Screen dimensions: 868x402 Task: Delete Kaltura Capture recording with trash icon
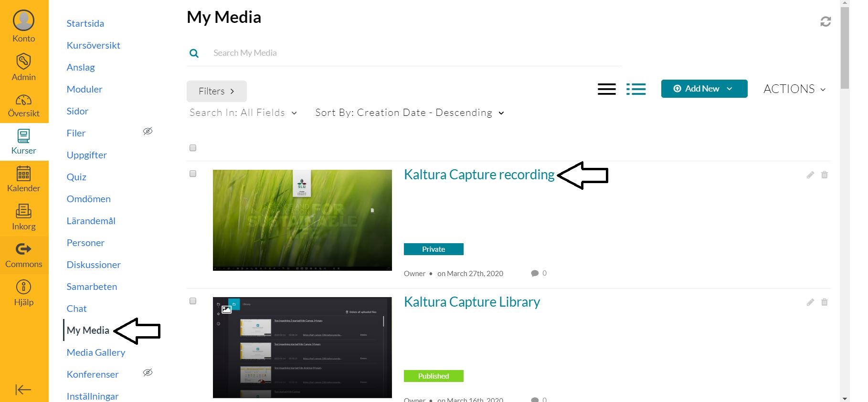point(824,175)
